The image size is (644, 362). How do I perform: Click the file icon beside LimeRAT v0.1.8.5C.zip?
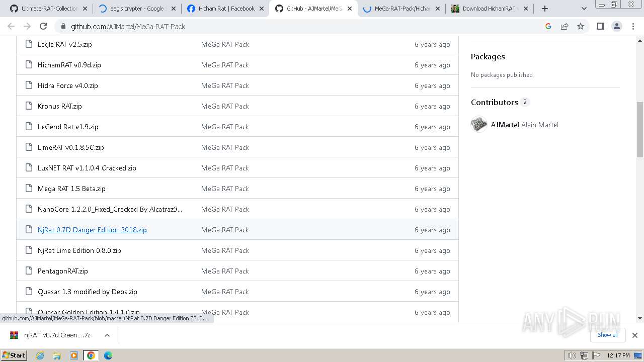click(29, 147)
